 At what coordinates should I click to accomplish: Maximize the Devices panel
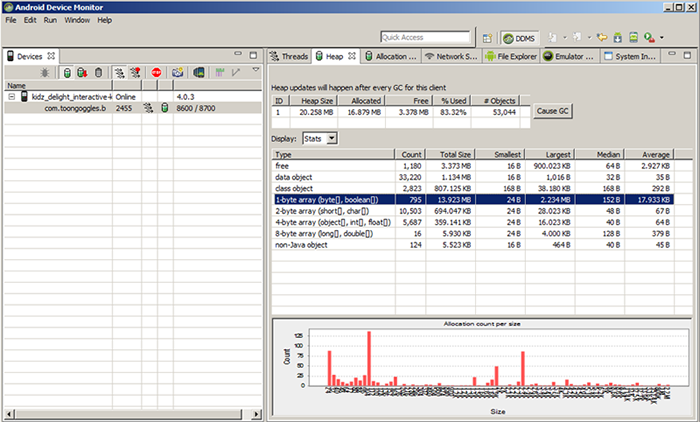click(x=253, y=55)
